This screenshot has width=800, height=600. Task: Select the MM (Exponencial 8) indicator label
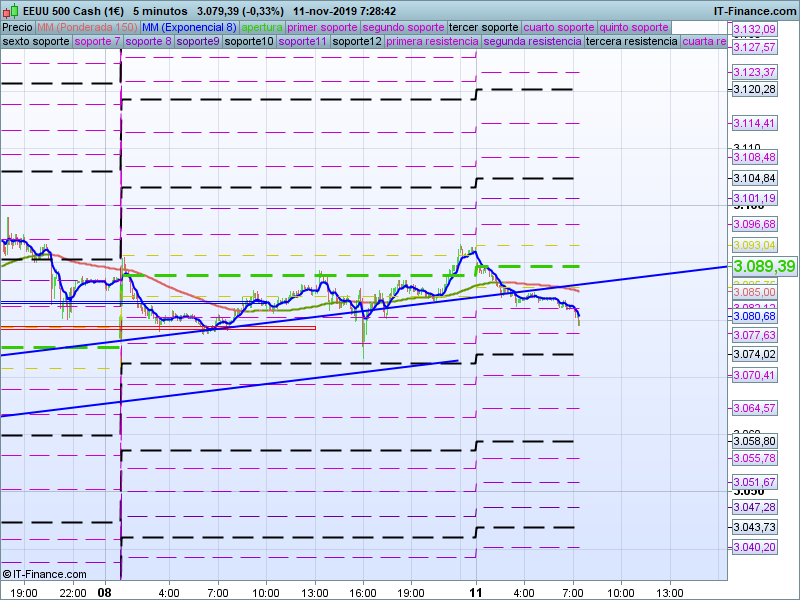coord(189,27)
